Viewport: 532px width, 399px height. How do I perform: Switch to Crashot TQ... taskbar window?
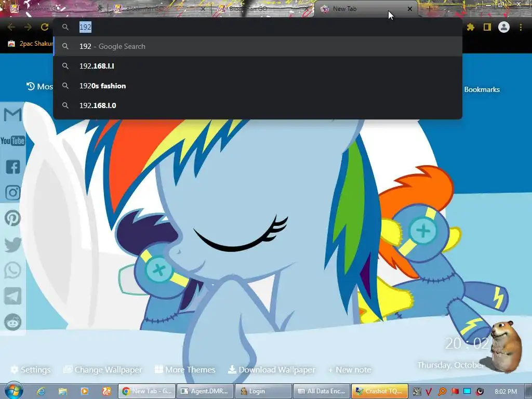(x=380, y=391)
